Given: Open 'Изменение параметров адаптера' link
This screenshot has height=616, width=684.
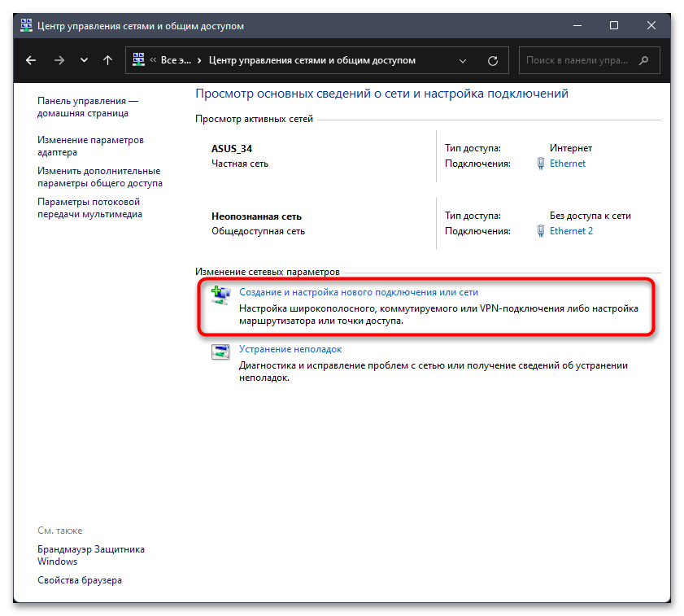Looking at the screenshot, I should click(90, 146).
